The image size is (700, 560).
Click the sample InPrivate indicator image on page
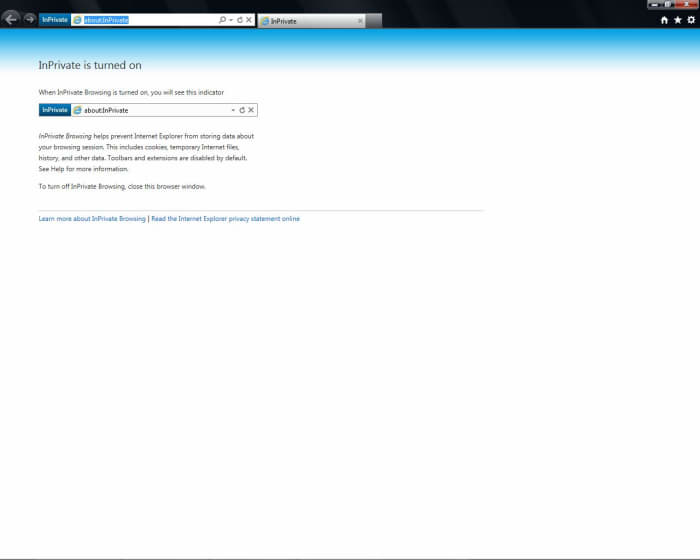pos(148,110)
